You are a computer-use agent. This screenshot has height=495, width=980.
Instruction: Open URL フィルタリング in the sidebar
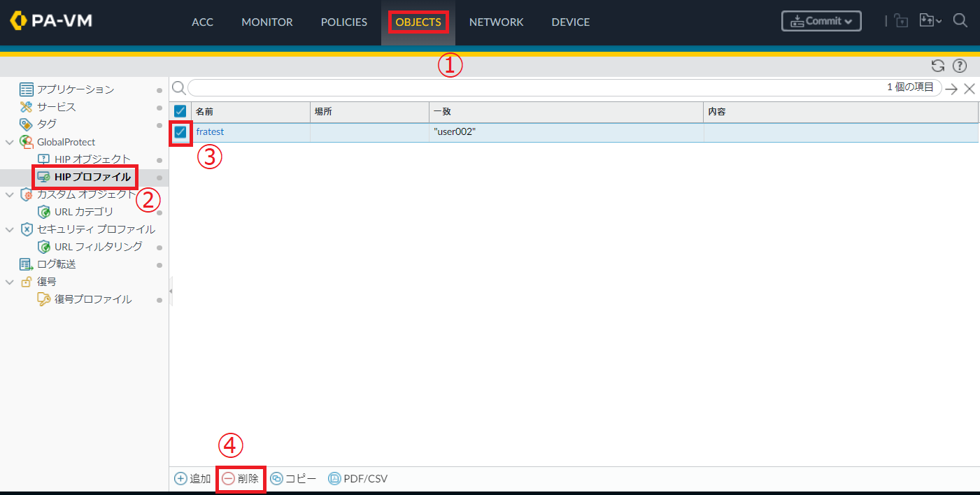(99, 247)
